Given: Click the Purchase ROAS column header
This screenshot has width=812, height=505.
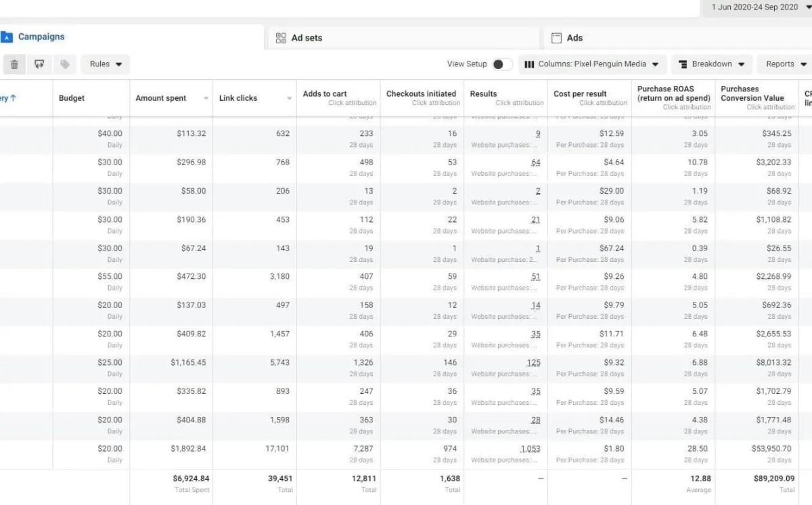Looking at the screenshot, I should pos(673,93).
